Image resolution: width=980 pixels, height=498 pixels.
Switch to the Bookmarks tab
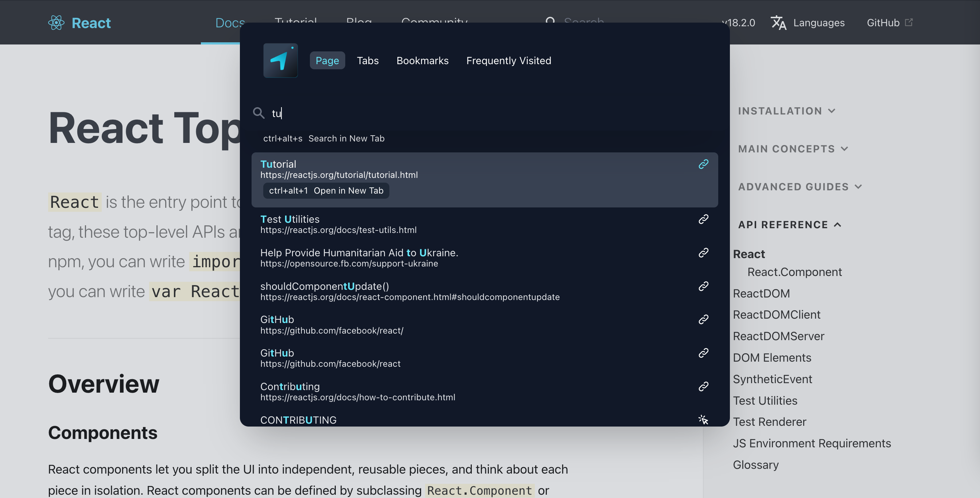pyautogui.click(x=422, y=61)
